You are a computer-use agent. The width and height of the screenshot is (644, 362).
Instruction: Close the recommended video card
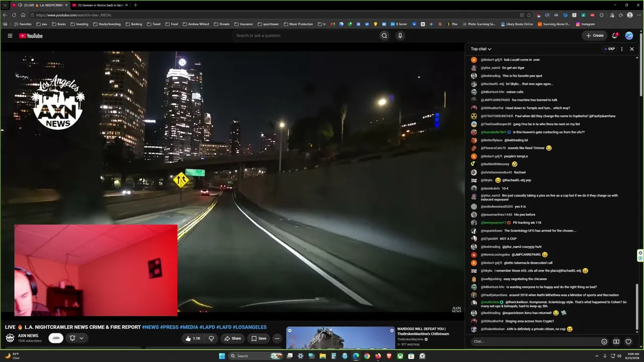pos(392,330)
